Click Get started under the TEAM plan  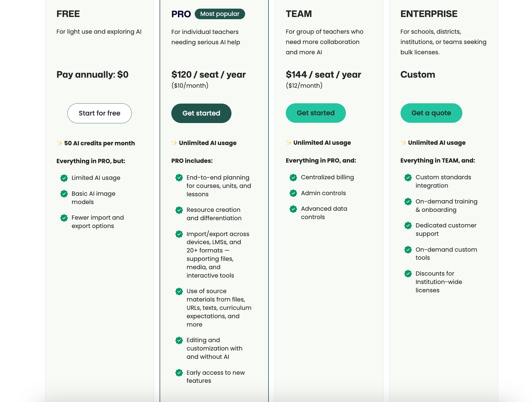[x=316, y=113]
